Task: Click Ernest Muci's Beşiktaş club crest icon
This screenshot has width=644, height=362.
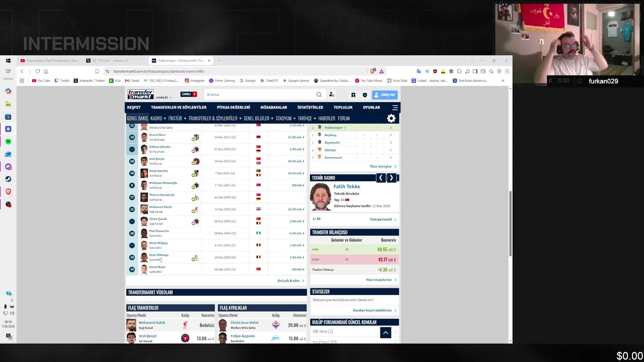Action: coord(196,137)
